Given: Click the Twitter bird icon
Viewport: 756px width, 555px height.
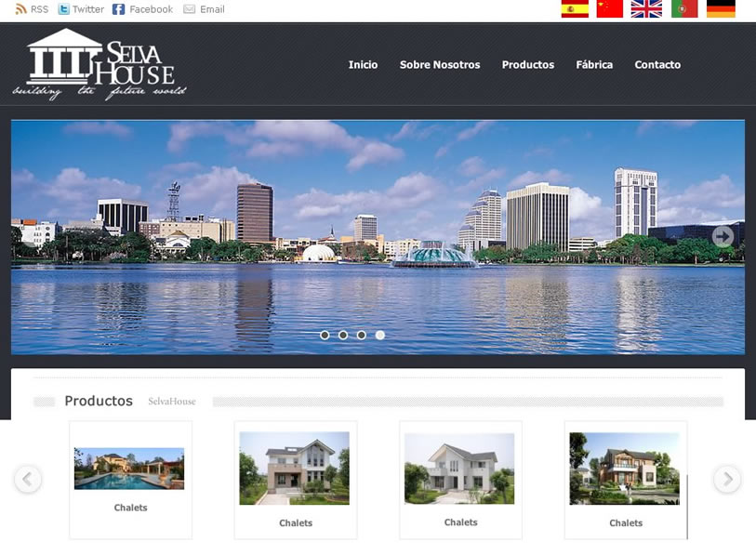Looking at the screenshot, I should (63, 9).
